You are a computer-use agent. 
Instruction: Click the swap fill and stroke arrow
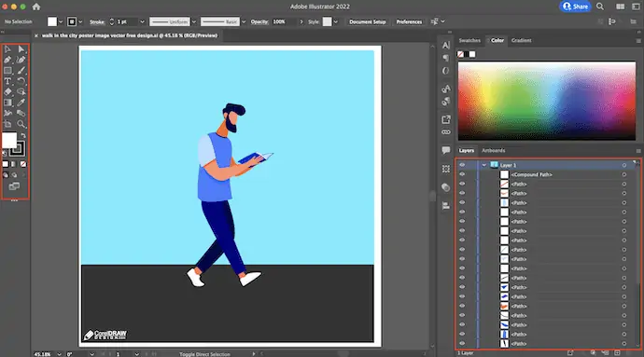point(23,135)
